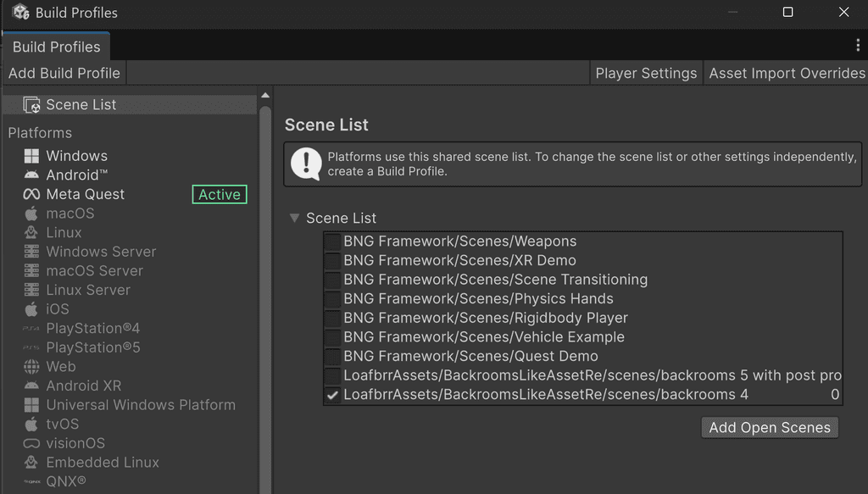Click the platform list vertical scrollbar track
Viewport: 868px width, 494px height.
pos(265,299)
